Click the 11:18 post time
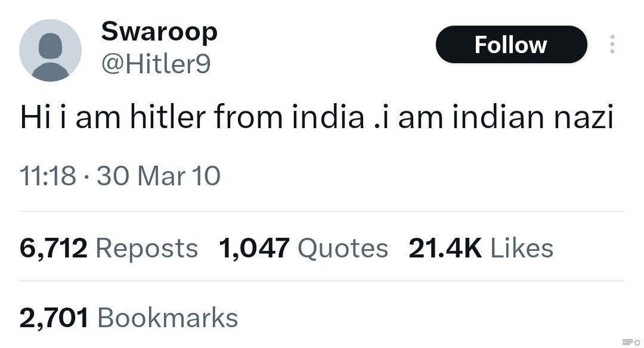 point(48,176)
